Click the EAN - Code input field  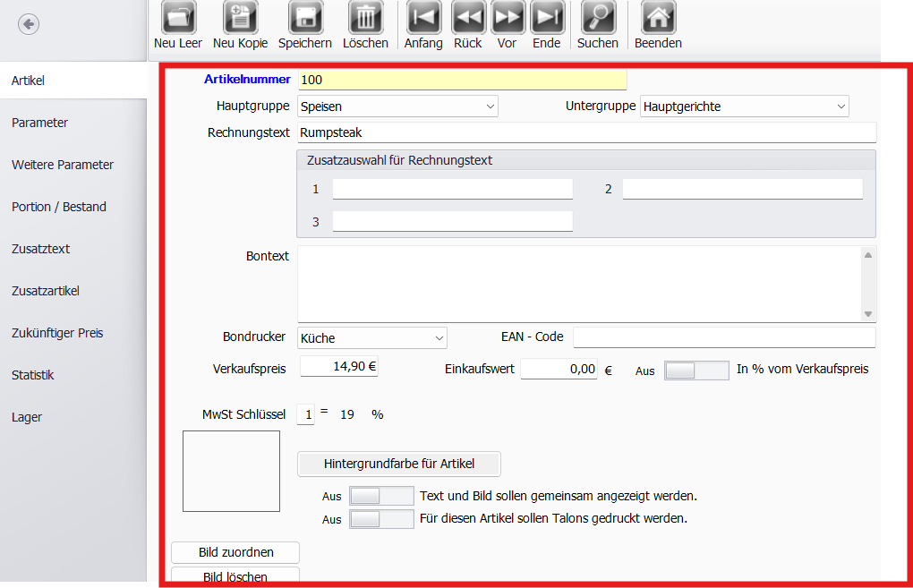pos(724,337)
